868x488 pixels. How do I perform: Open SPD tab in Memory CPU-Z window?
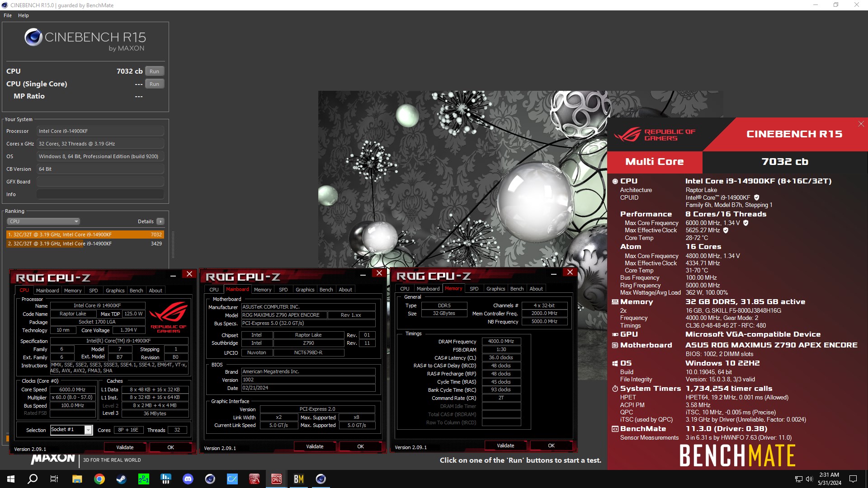(474, 289)
